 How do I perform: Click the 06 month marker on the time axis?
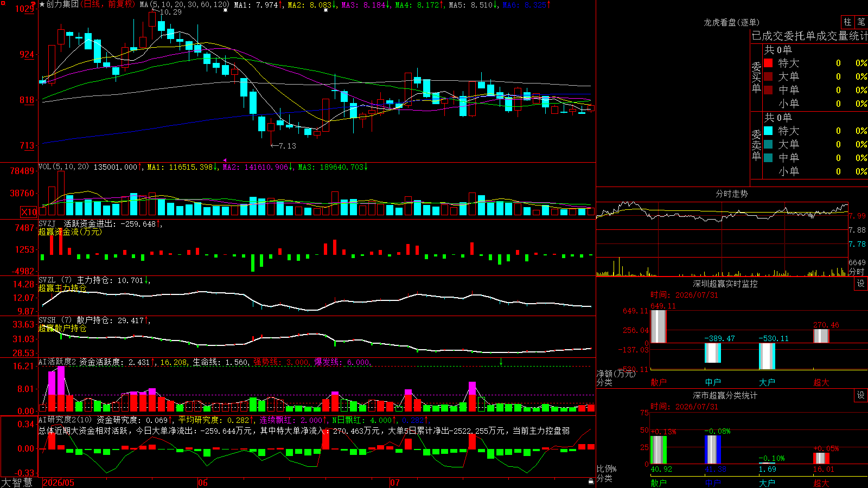pos(203,483)
